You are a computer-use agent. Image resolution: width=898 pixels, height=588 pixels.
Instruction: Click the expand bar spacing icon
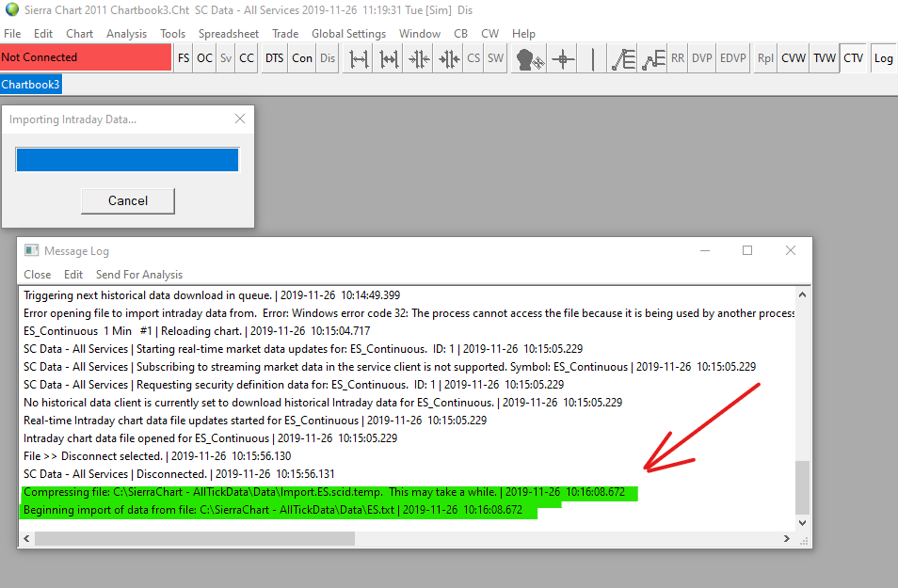click(x=359, y=58)
